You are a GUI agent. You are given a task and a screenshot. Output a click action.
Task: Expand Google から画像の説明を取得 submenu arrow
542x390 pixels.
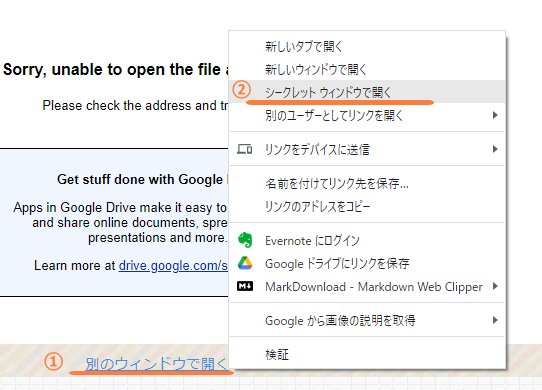[x=495, y=320]
